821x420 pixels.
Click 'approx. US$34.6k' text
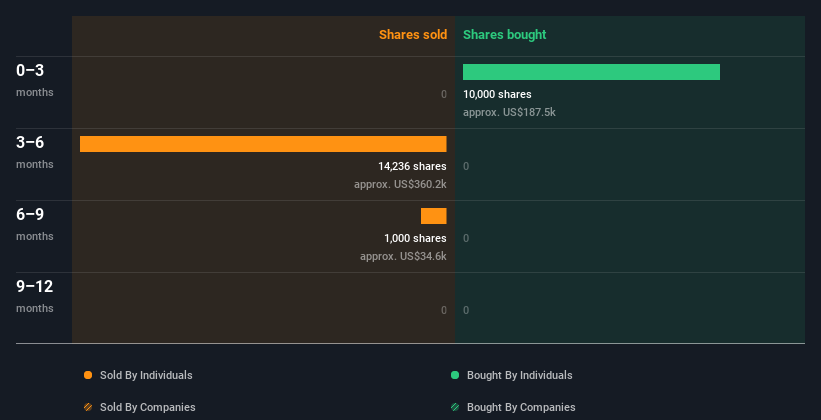[403, 257]
